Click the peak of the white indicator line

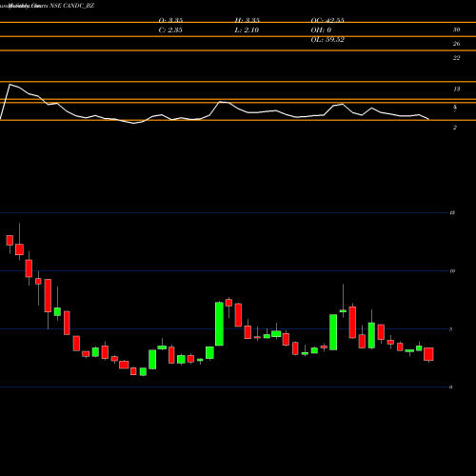pyautogui.click(x=10, y=85)
